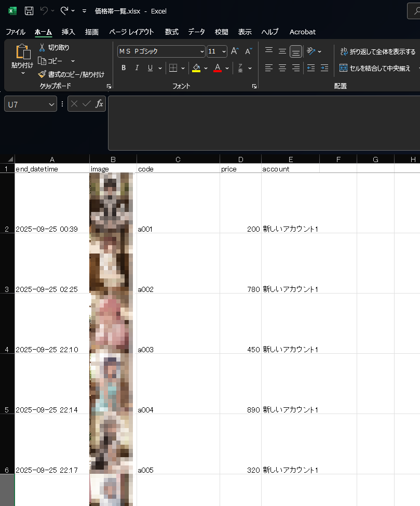
Task: Toggle Bold formatting
Action: coord(124,68)
